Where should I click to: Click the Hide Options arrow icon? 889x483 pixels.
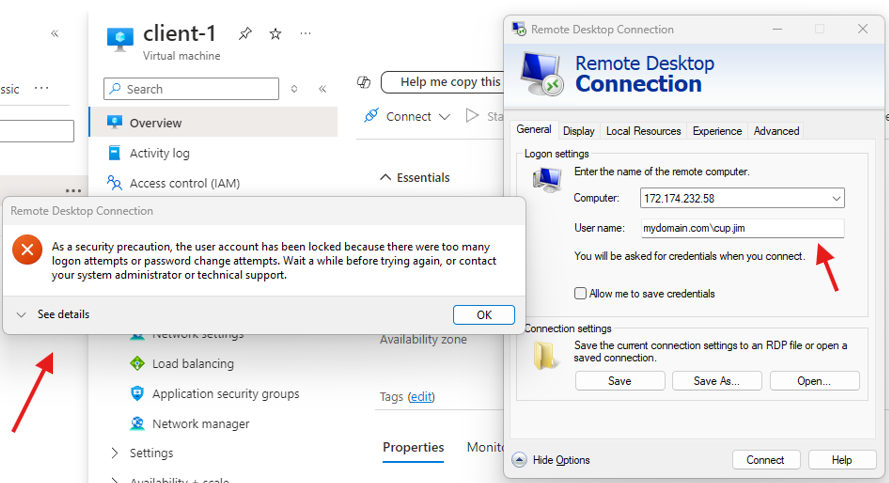[x=519, y=460]
